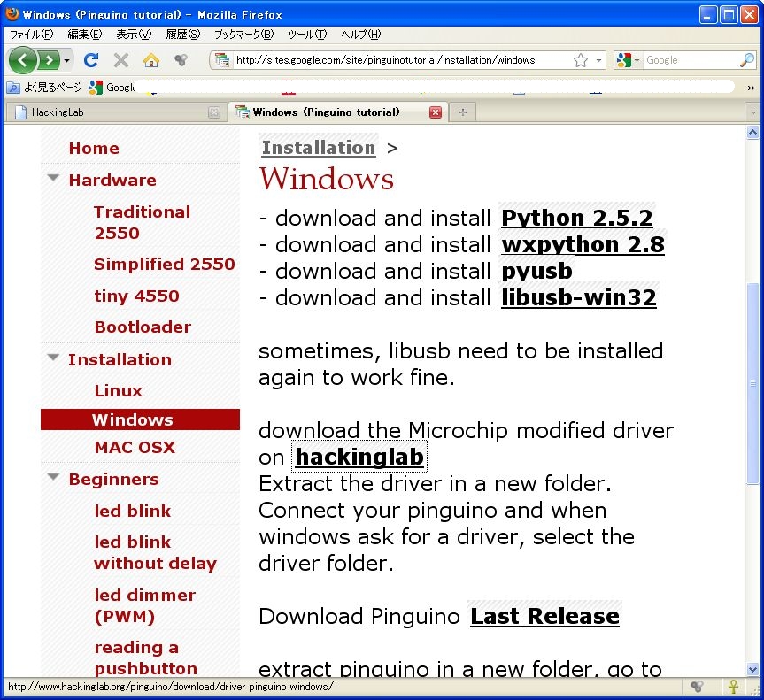Screen dimensions: 764x700
Task: Open the URL bar history dropdown
Action: [598, 60]
